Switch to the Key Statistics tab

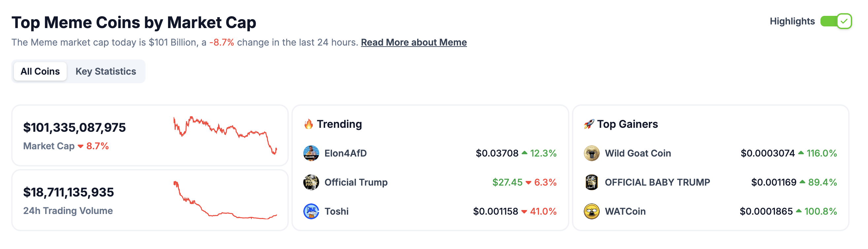click(106, 71)
